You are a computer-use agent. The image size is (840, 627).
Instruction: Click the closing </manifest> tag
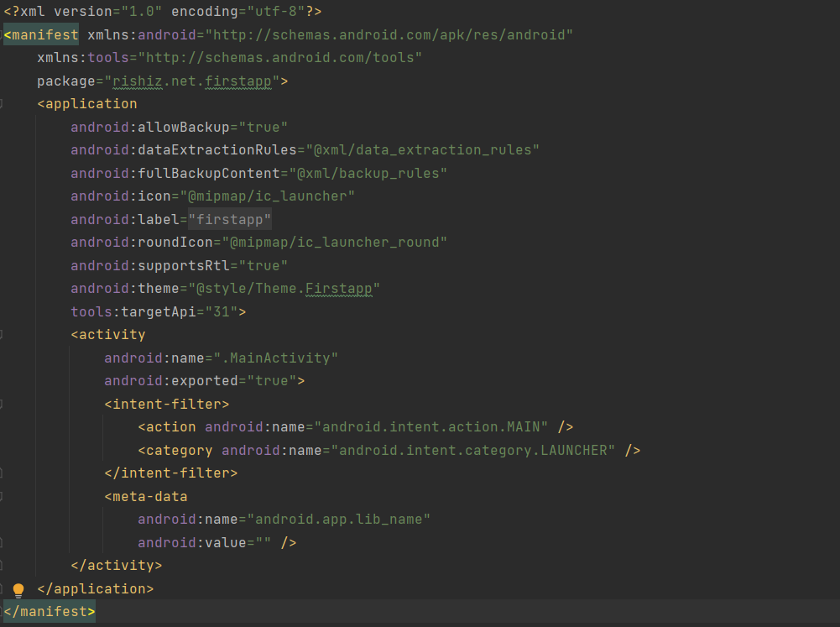(x=46, y=611)
